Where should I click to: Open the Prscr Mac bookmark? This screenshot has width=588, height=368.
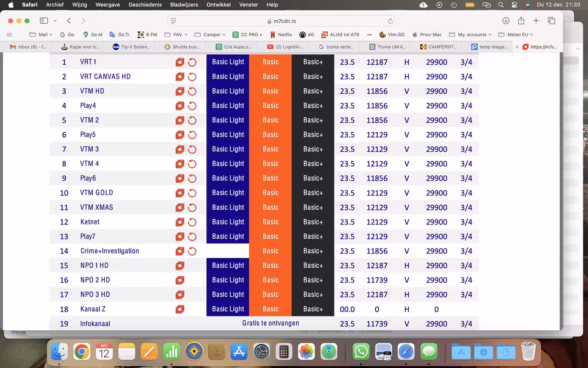427,34
